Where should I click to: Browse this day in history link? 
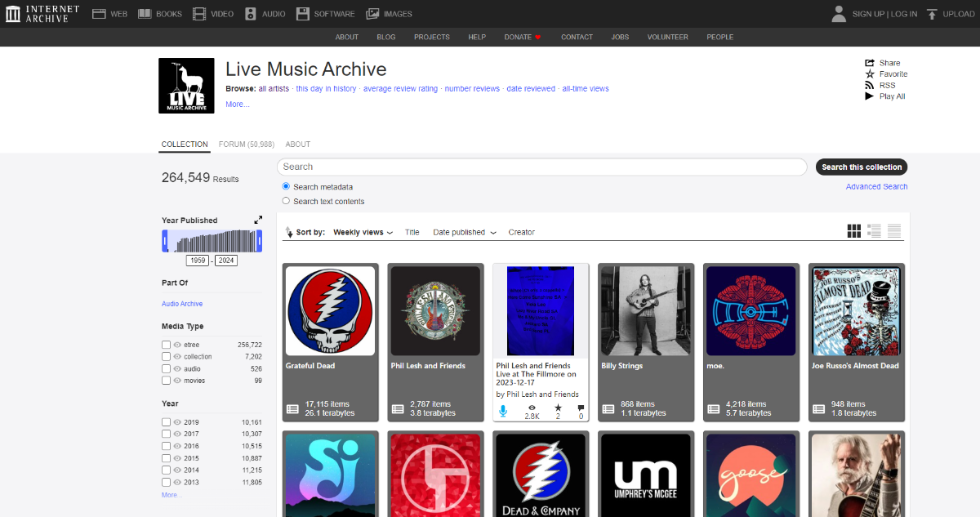(326, 89)
